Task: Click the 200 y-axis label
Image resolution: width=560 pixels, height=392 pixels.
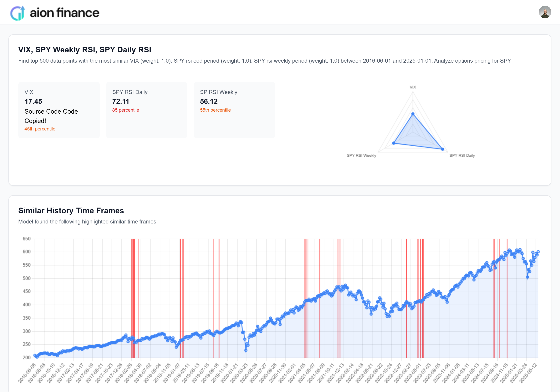Action: point(27,358)
